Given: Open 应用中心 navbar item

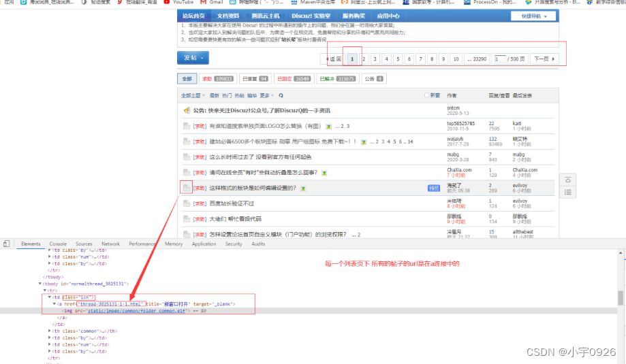Looking at the screenshot, I should tap(388, 16).
